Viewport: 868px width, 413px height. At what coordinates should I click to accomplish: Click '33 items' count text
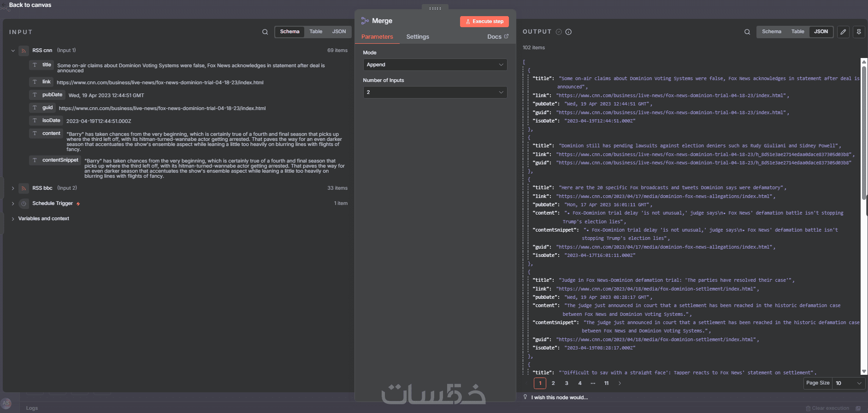[337, 188]
